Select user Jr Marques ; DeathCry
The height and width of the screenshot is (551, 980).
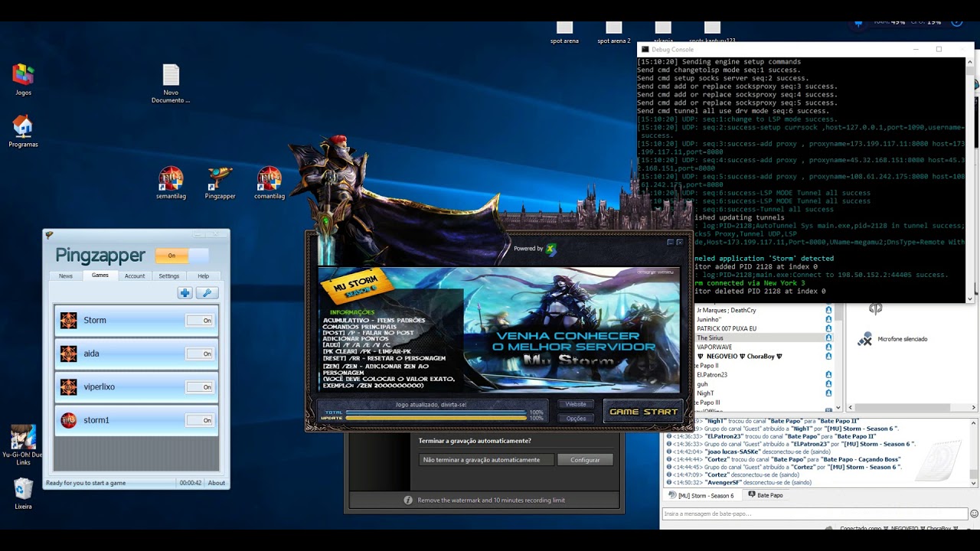(727, 310)
